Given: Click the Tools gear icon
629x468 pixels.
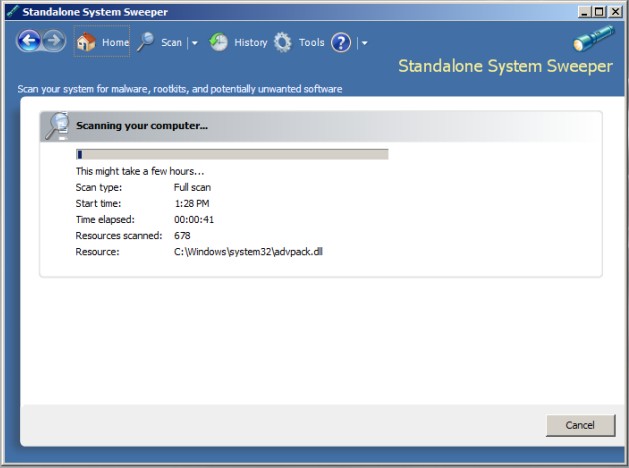Looking at the screenshot, I should pyautogui.click(x=283, y=42).
